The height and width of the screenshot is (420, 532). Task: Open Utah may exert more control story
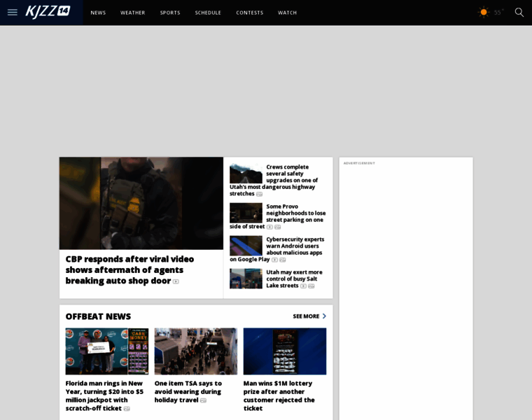point(294,279)
